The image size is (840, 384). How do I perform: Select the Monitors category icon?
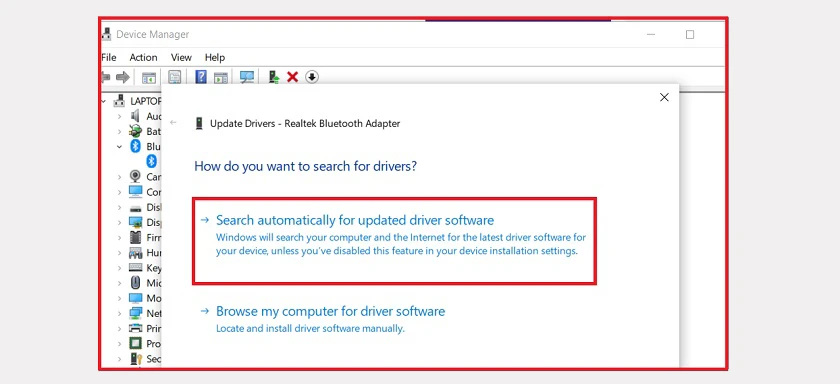click(x=136, y=298)
